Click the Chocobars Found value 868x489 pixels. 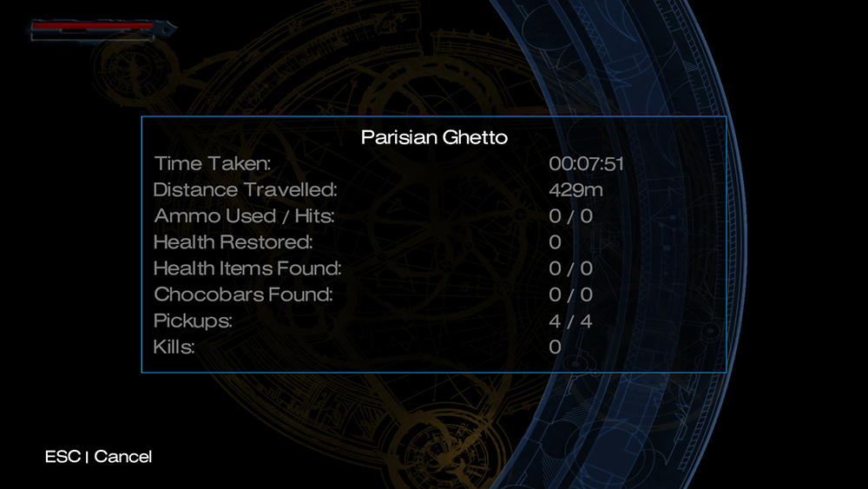click(x=570, y=294)
